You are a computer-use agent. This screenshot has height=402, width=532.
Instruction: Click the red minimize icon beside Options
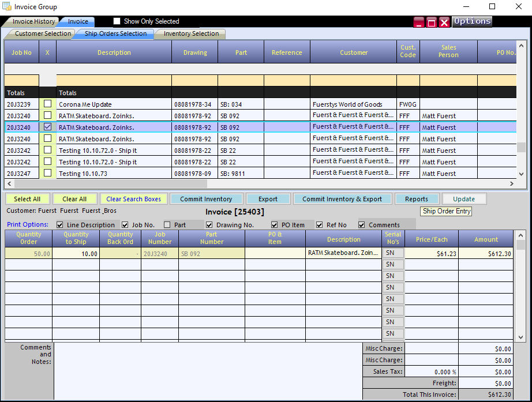pyautogui.click(x=419, y=22)
